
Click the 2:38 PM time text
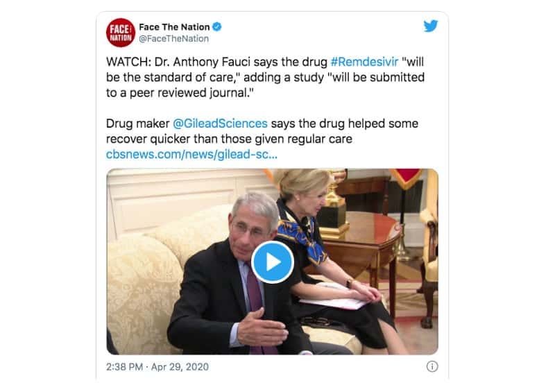coord(125,366)
